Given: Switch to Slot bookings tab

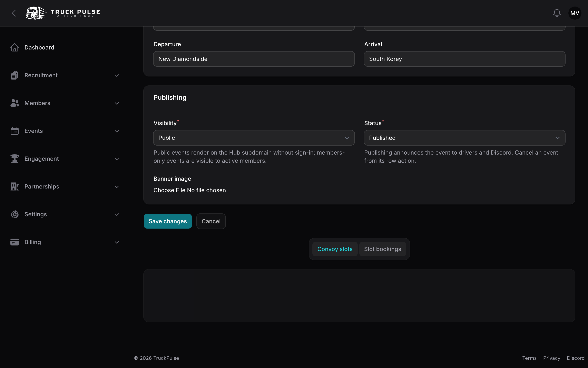Looking at the screenshot, I should click(382, 249).
